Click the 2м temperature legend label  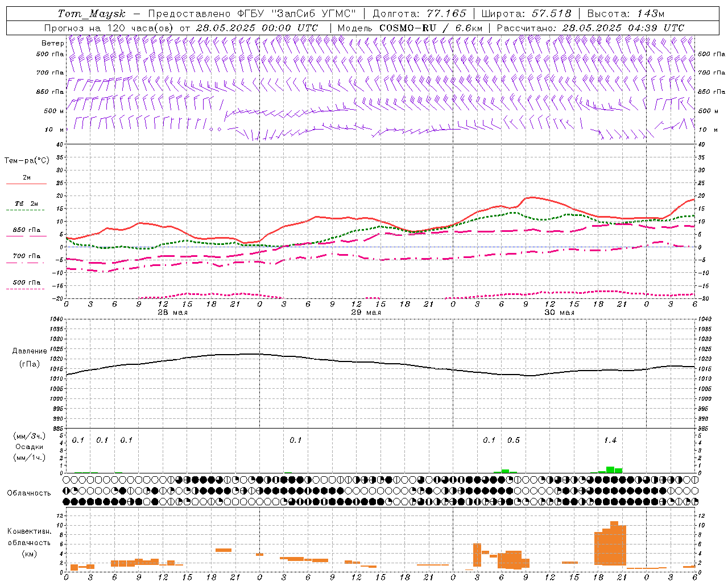click(x=27, y=177)
